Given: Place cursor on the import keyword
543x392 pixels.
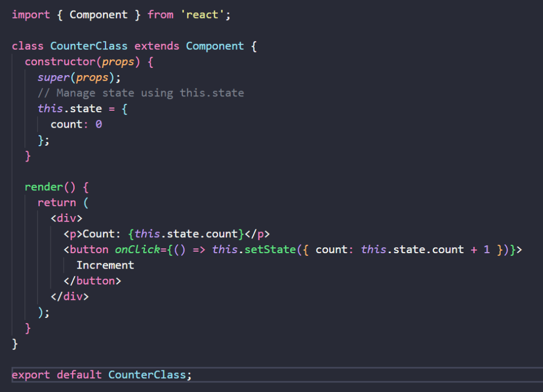Looking at the screenshot, I should (x=31, y=15).
